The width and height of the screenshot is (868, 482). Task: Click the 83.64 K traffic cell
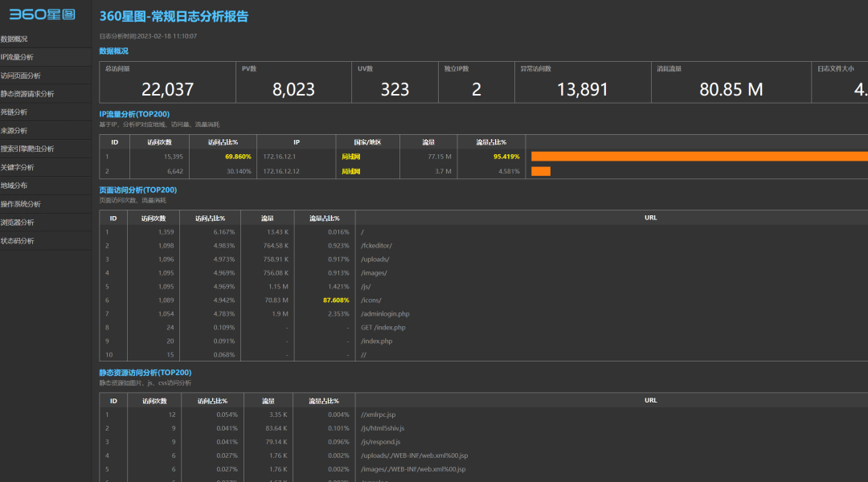tap(276, 428)
